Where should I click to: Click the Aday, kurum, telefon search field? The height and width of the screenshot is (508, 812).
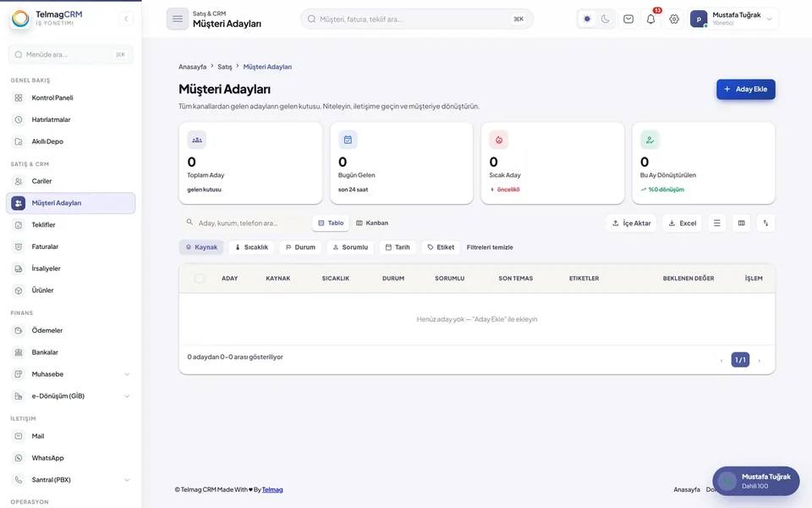coord(244,223)
